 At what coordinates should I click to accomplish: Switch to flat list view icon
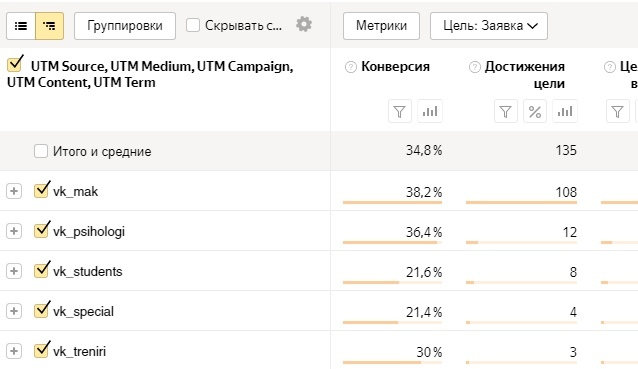[x=21, y=26]
